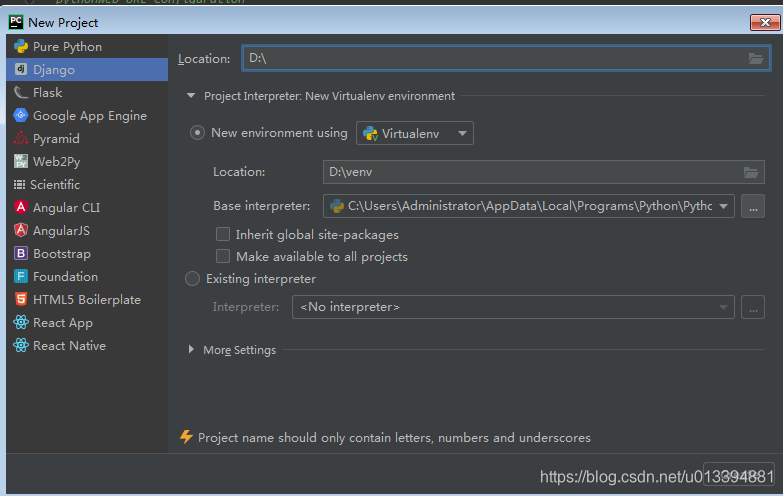This screenshot has width=783, height=496.
Task: Click the Pure Python snake icon
Action: tap(21, 46)
